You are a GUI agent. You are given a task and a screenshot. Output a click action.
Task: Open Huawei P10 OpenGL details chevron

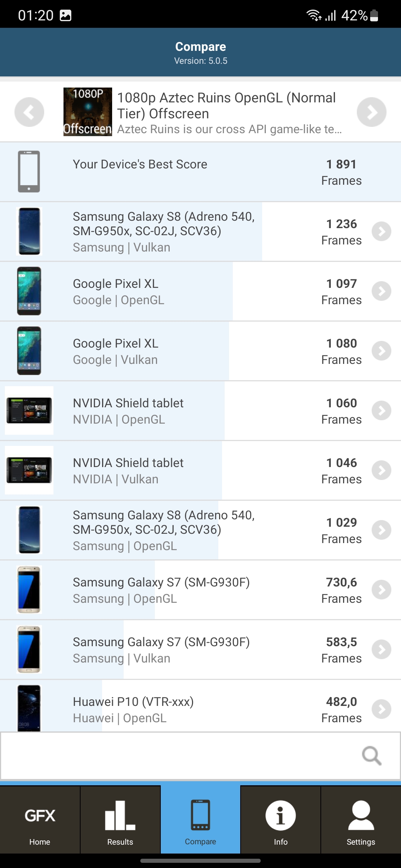(381, 709)
